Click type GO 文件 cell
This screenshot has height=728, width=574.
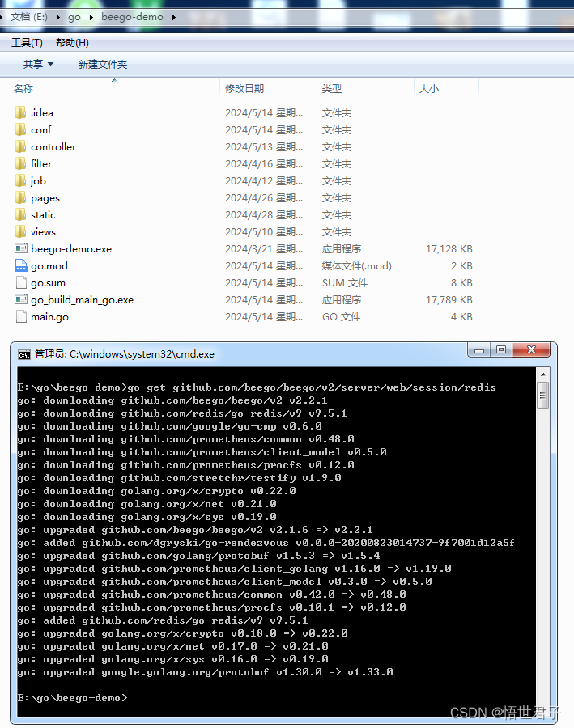tap(341, 317)
